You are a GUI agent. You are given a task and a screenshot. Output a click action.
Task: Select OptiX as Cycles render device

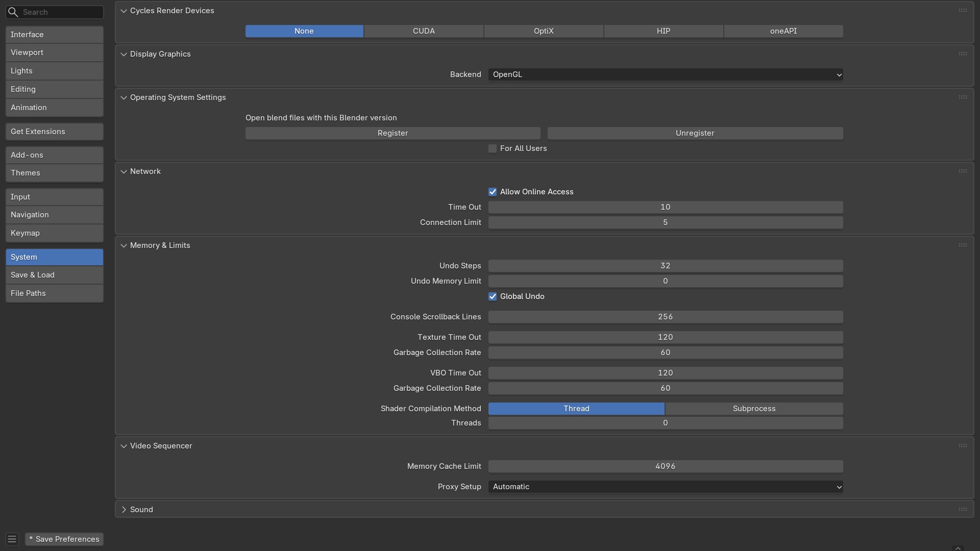pyautogui.click(x=544, y=31)
